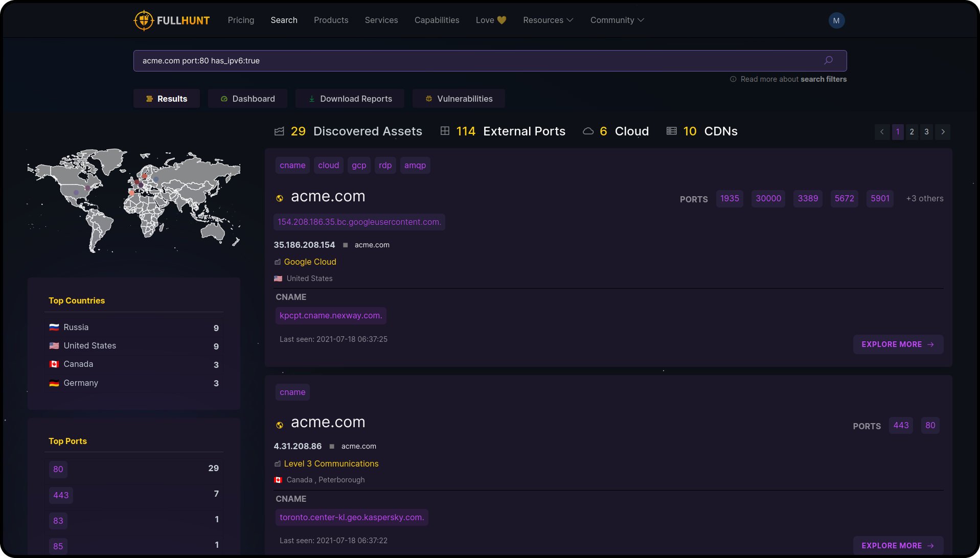Click port 80 in Top Ports

click(x=58, y=470)
